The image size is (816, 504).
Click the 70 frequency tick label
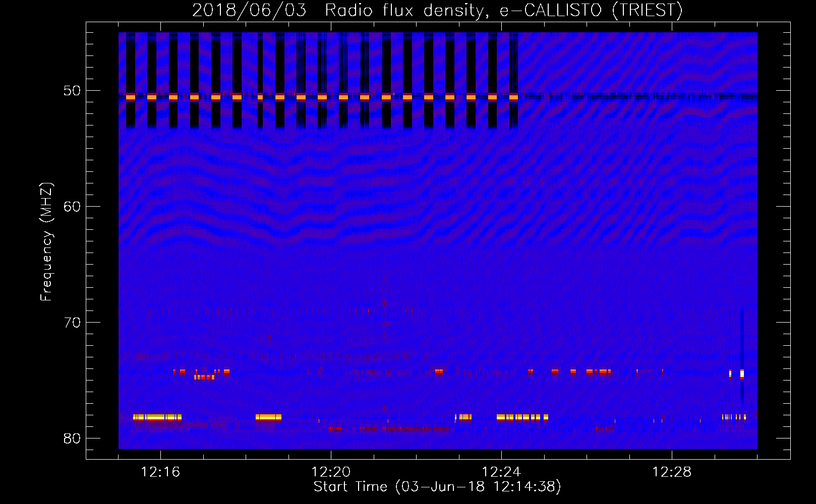coord(72,323)
